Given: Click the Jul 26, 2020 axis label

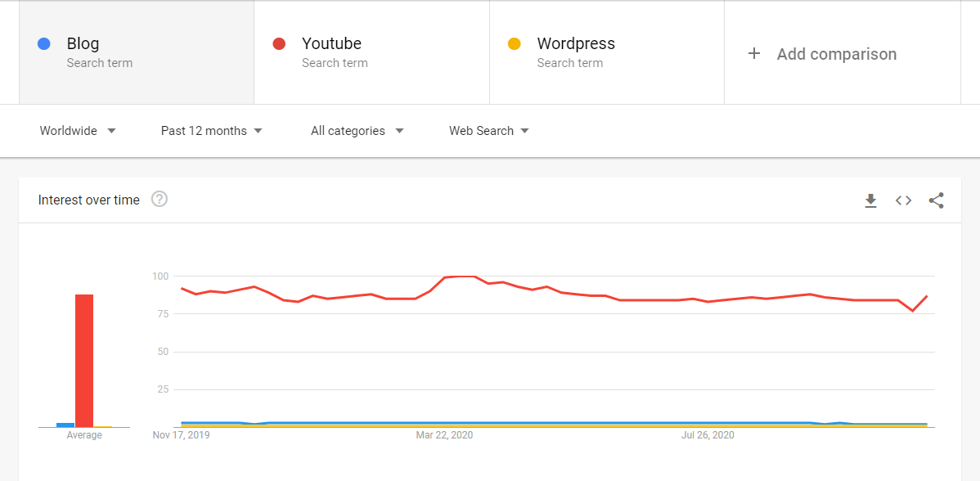Looking at the screenshot, I should (708, 435).
